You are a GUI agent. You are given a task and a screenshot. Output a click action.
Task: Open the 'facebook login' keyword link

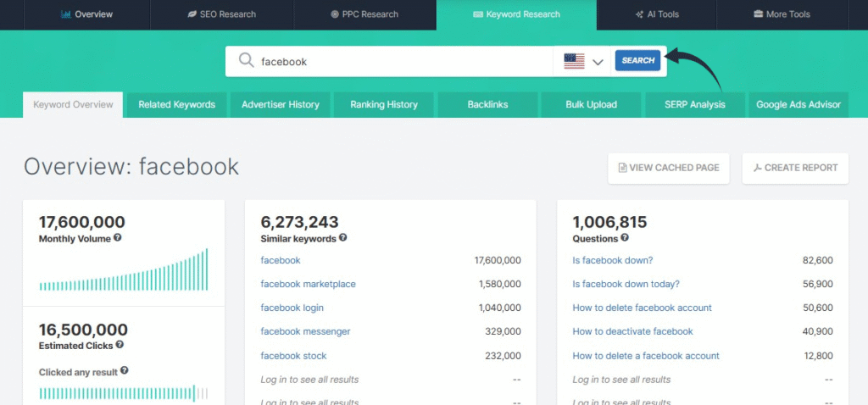coord(292,308)
